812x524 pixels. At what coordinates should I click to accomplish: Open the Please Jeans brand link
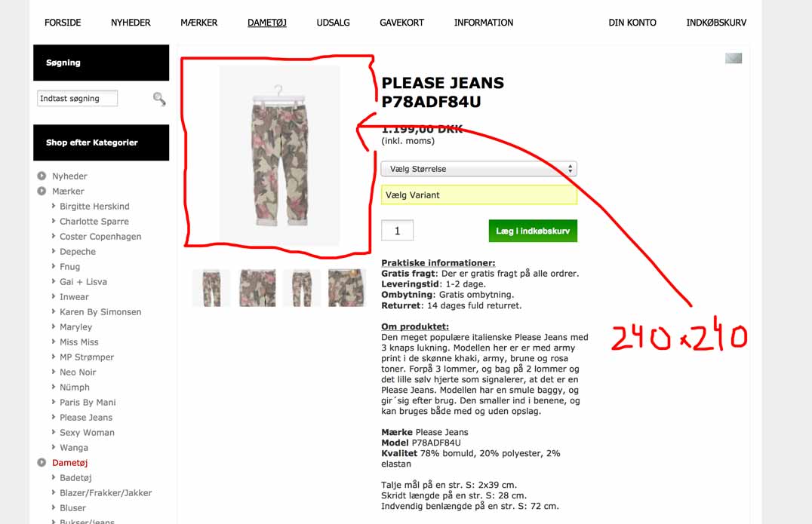coord(86,418)
